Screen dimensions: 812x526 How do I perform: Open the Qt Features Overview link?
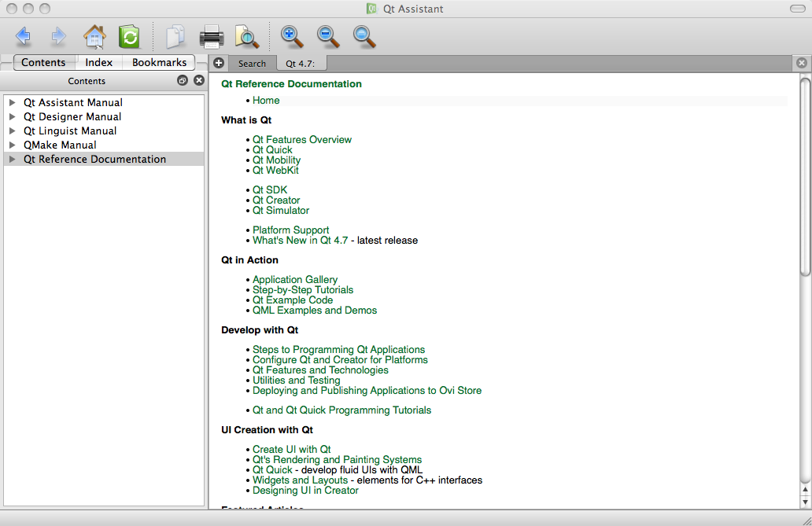(302, 140)
